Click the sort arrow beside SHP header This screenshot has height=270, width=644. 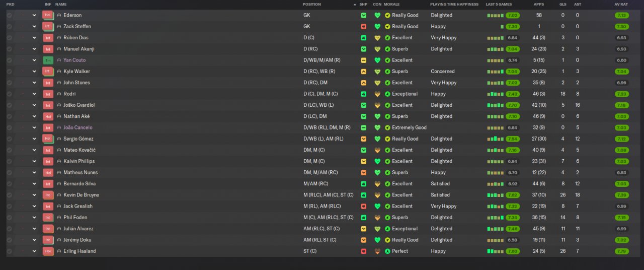pos(355,4)
